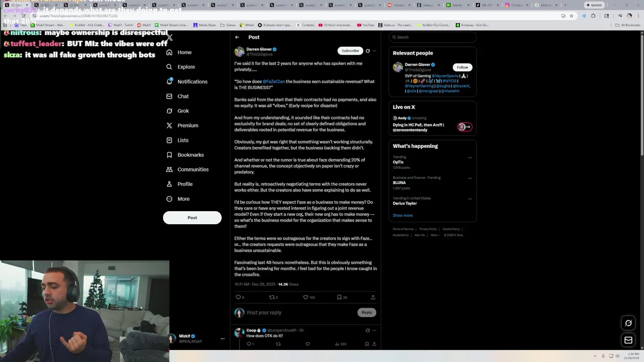Bookmark Darren Glover's post

coord(339,297)
